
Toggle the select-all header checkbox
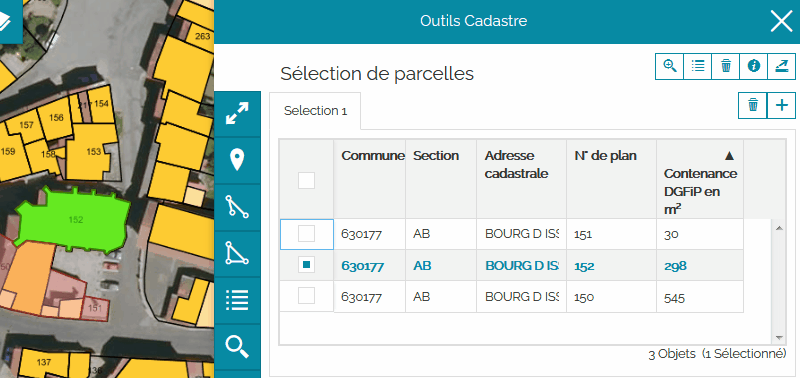pyautogui.click(x=307, y=180)
